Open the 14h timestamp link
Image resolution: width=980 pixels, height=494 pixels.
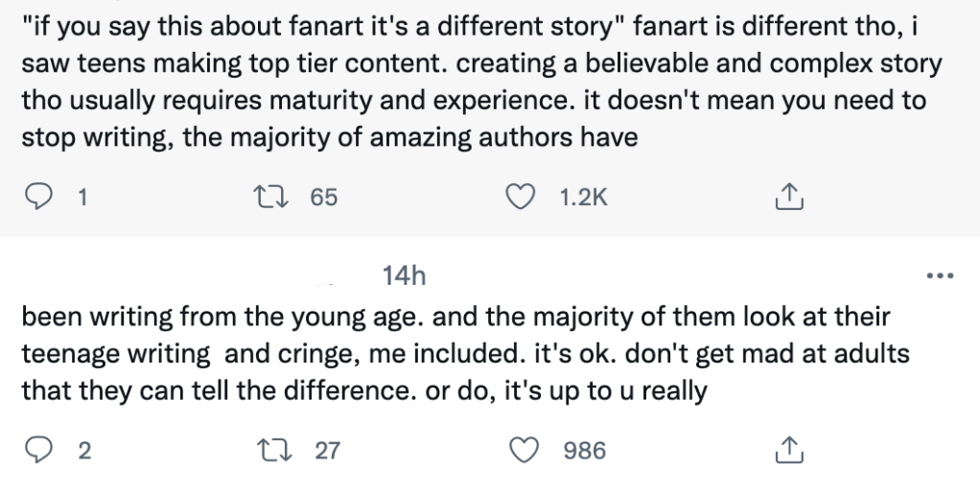(x=403, y=276)
